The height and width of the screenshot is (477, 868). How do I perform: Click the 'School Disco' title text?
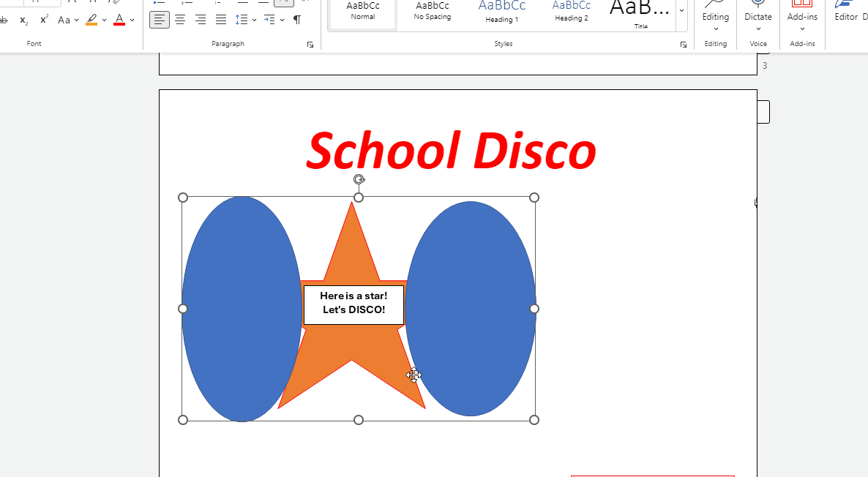tap(451, 151)
